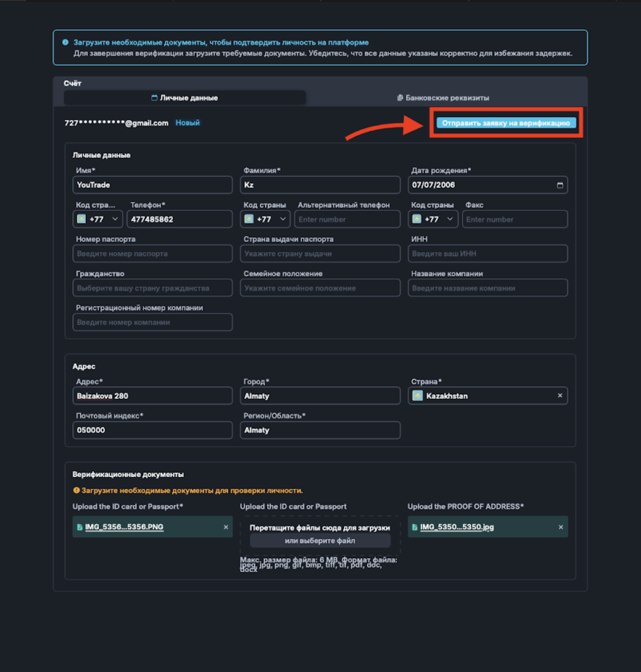Viewport: 641px width, 672px height.
Task: Click inside the Номер паспорта input field
Action: (152, 253)
